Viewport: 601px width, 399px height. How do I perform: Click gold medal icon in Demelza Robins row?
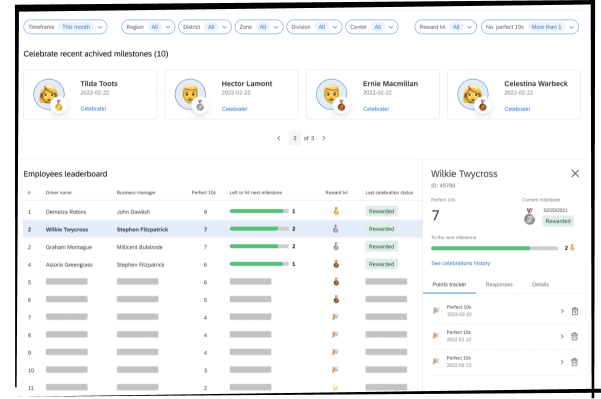336,211
